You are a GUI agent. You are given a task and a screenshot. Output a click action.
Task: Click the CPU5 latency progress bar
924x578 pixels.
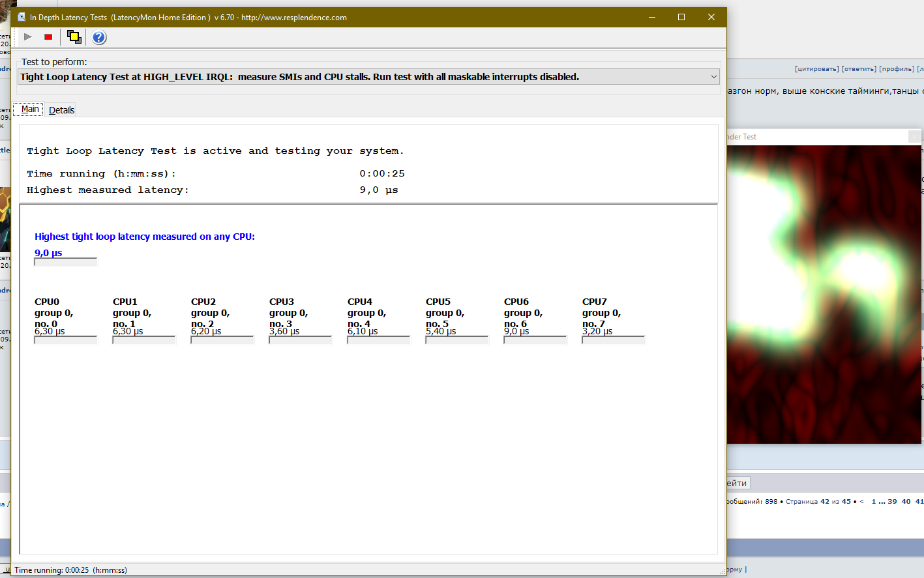tap(457, 340)
